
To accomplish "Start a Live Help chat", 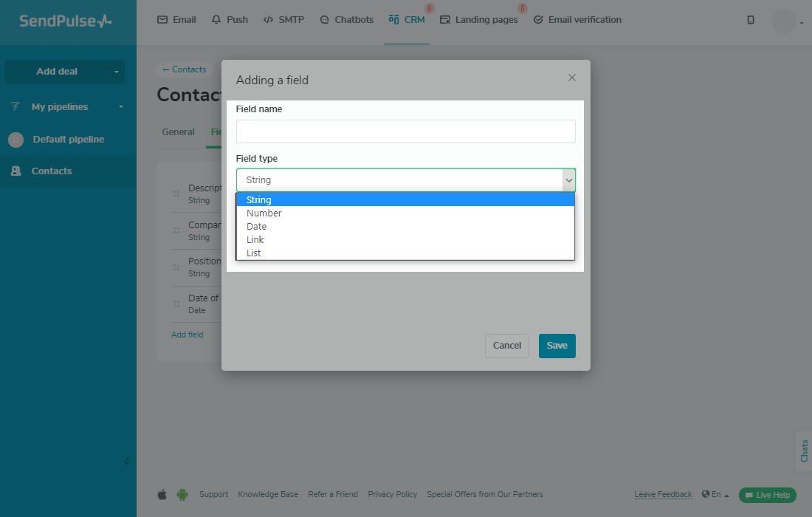I will coord(767,495).
